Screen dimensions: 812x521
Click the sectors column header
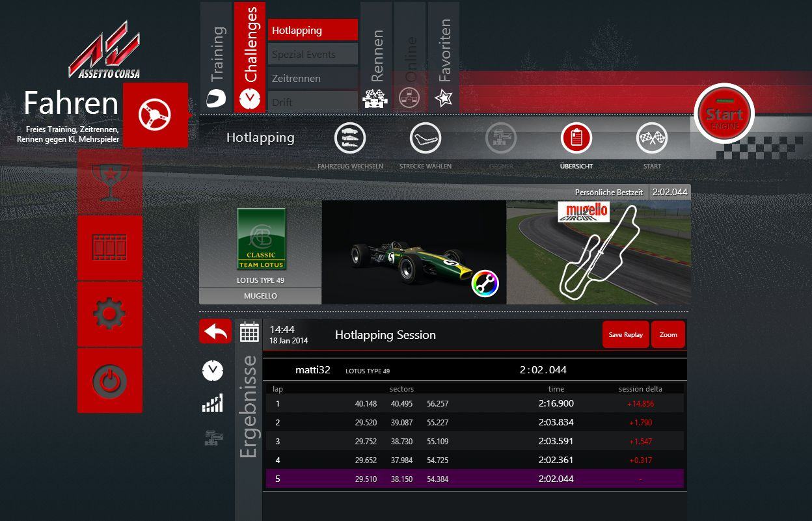[401, 389]
